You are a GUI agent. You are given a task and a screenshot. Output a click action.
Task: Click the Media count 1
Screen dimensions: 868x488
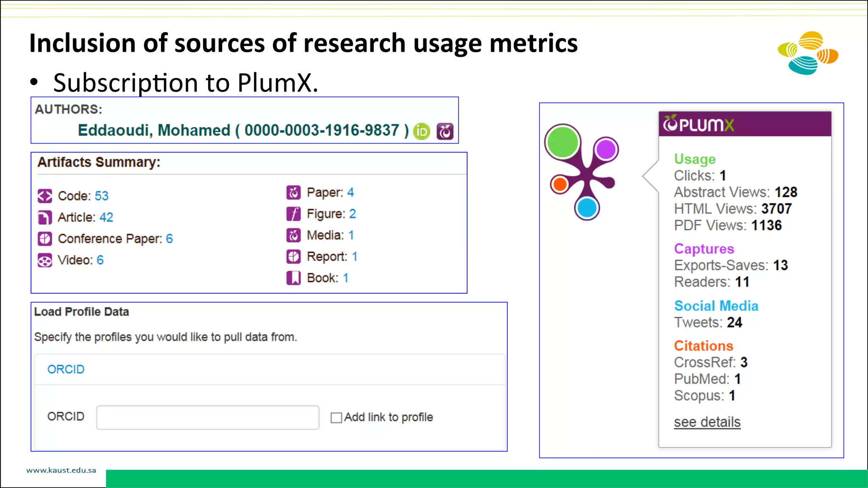tap(351, 235)
